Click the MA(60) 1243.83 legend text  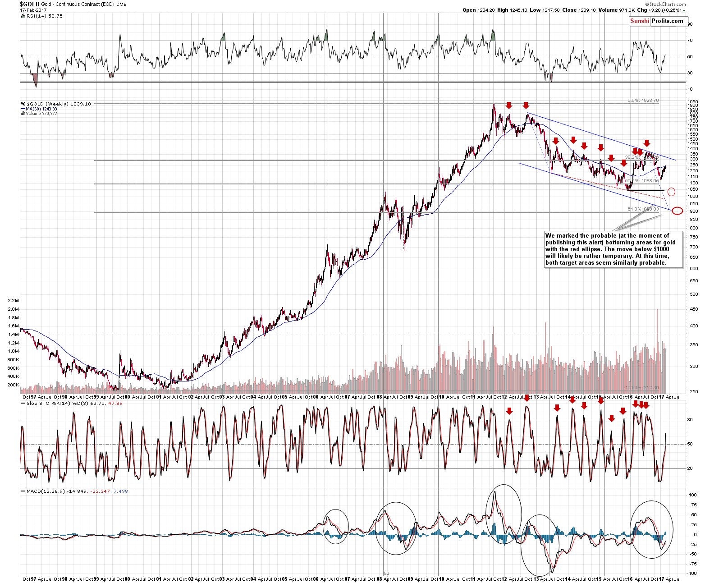(x=41, y=109)
